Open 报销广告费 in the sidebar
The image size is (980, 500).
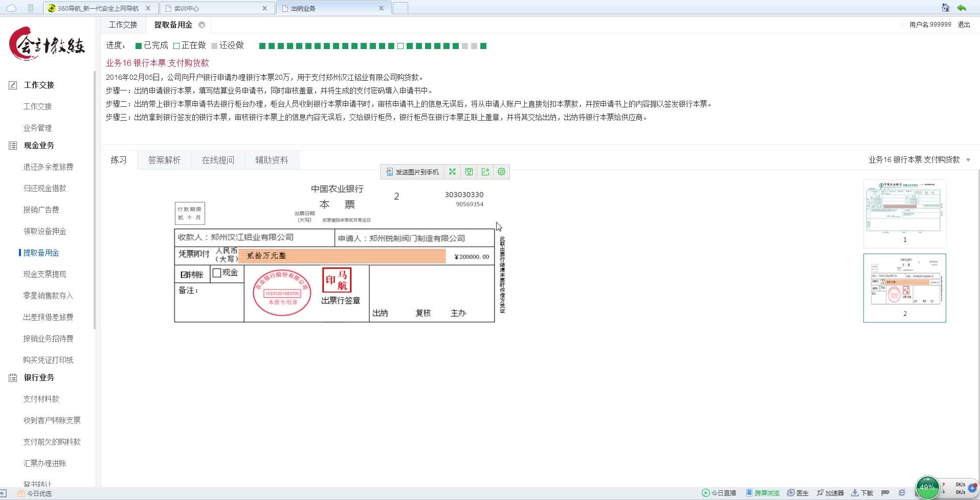click(41, 210)
